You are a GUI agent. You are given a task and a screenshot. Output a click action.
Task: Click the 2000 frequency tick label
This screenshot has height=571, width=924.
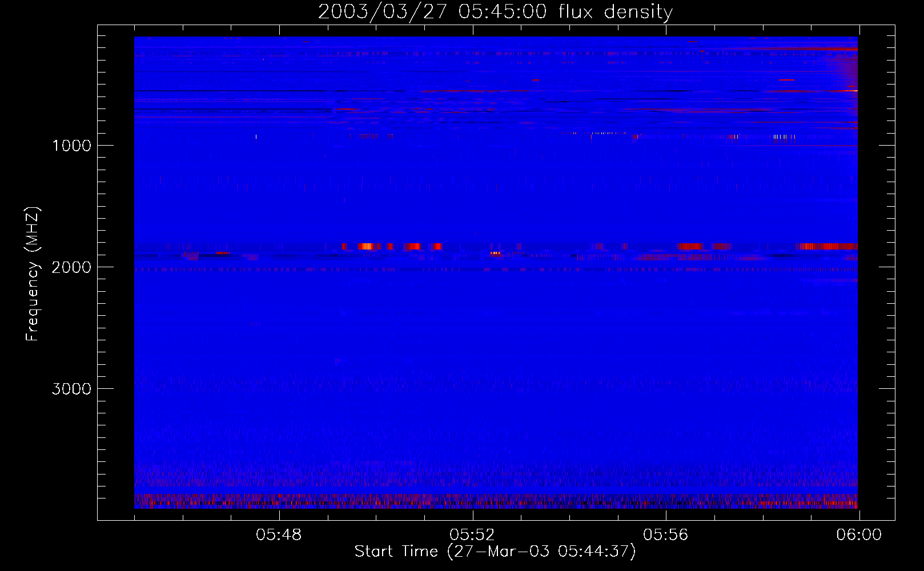coord(71,267)
